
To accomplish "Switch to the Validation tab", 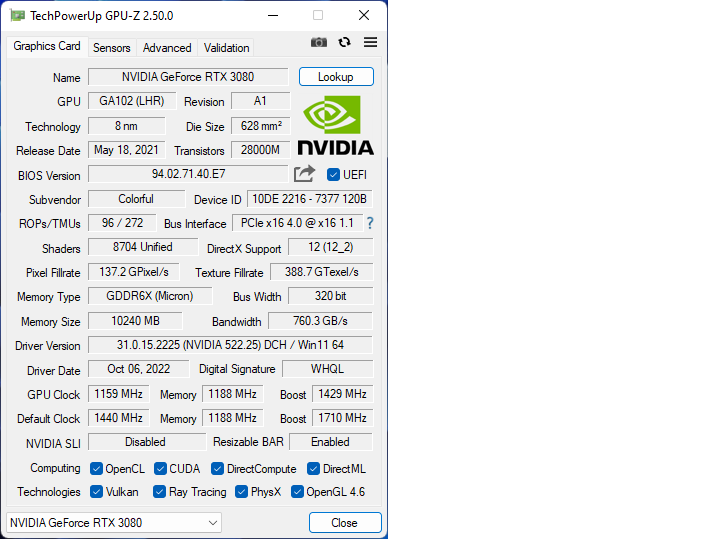I will pos(226,48).
